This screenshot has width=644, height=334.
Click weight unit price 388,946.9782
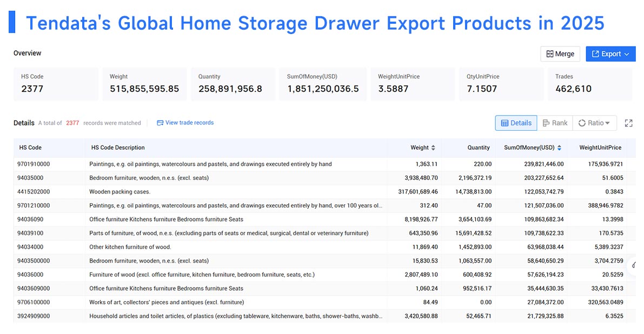[x=606, y=205]
